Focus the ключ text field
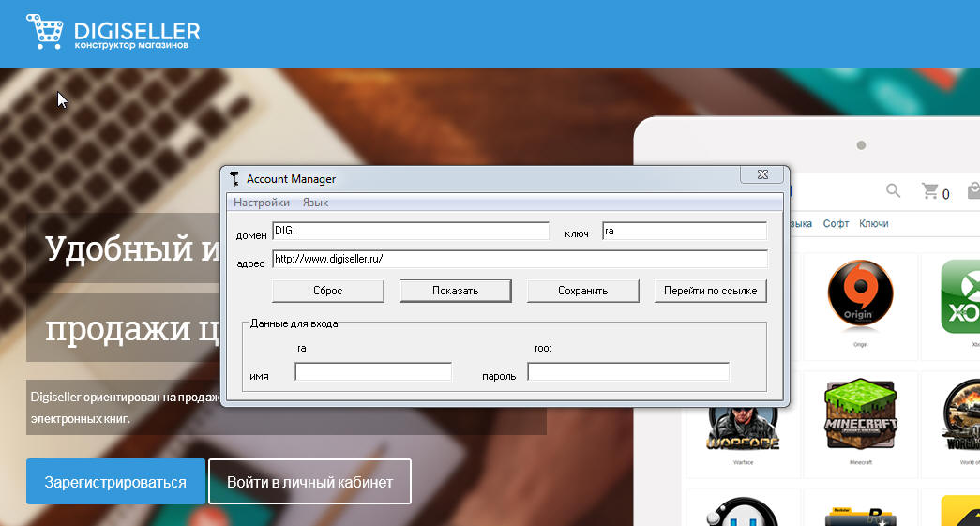Viewport: 980px width, 526px height. (684, 231)
